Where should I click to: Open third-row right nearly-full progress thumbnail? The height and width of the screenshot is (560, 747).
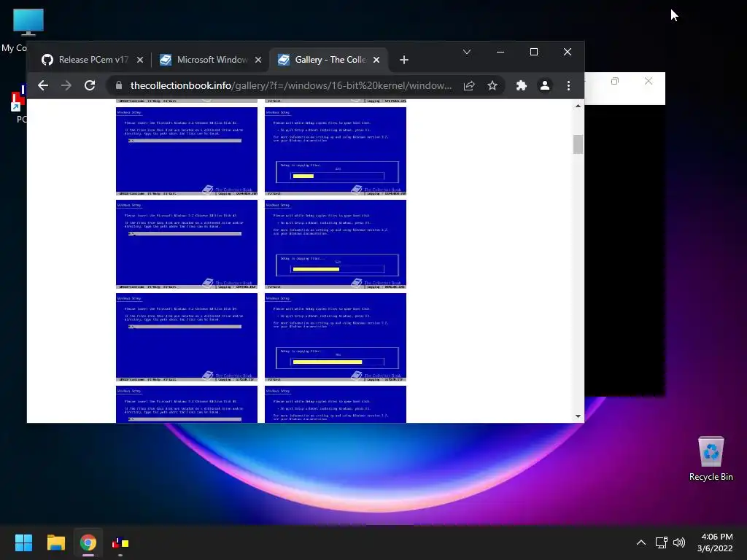coord(336,337)
